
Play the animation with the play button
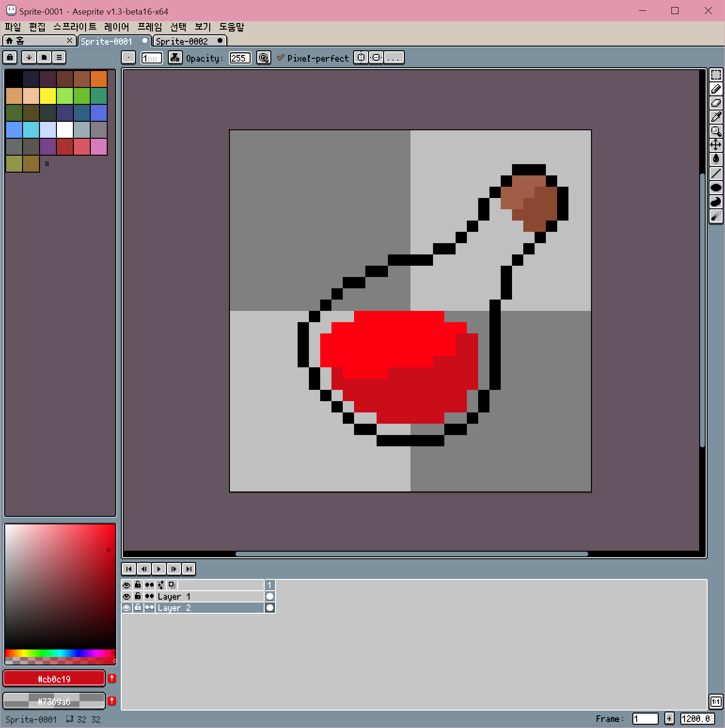159,569
